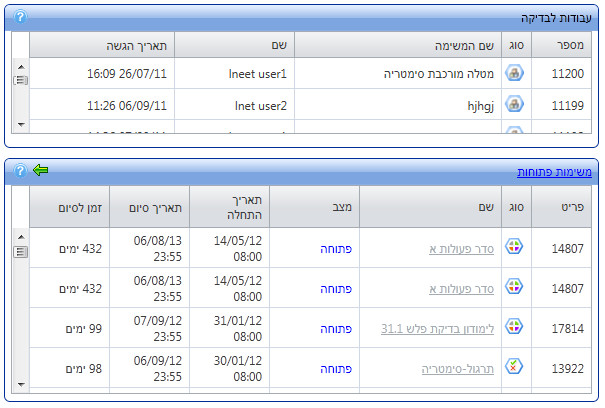
Task: Click scrollbar handle in עבודות לבדיקה table
Action: point(20,80)
